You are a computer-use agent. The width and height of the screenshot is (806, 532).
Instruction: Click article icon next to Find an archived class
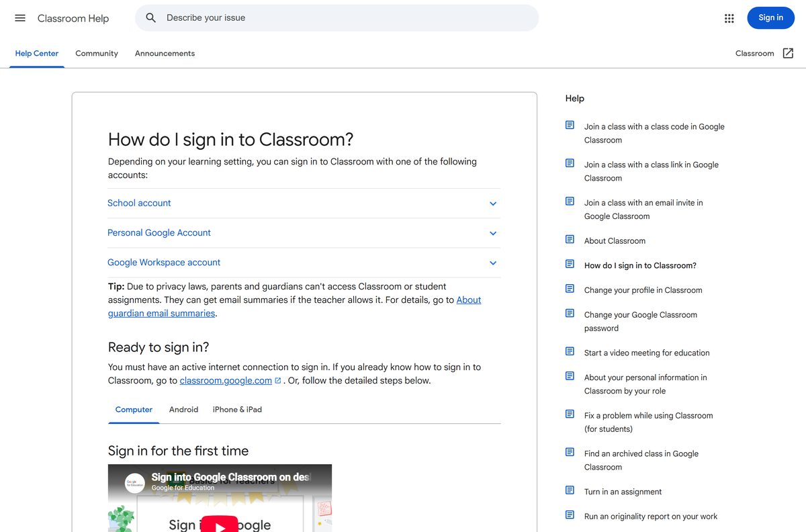pos(570,452)
